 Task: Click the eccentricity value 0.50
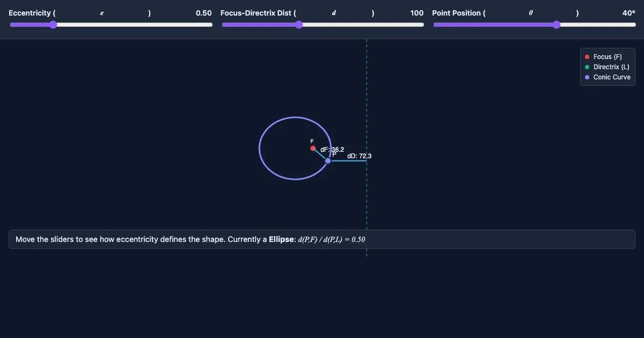[204, 13]
